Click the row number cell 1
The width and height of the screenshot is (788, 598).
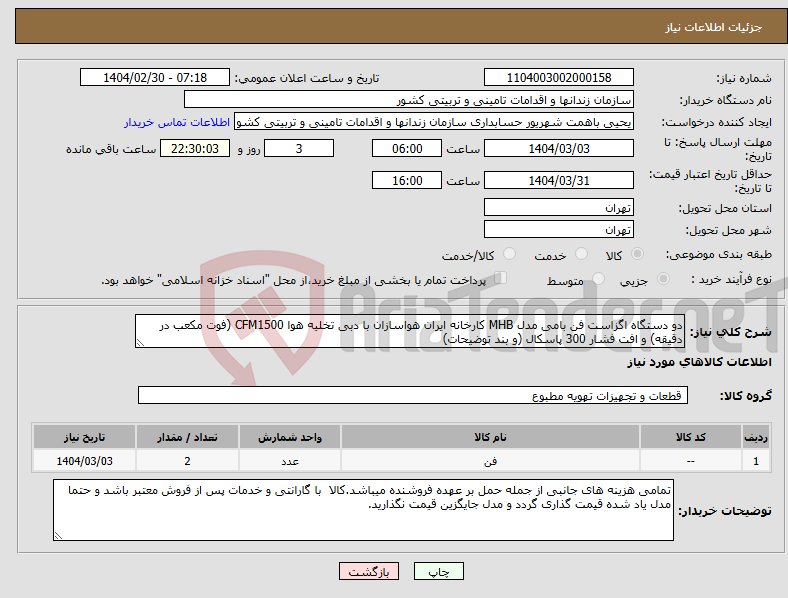click(756, 461)
